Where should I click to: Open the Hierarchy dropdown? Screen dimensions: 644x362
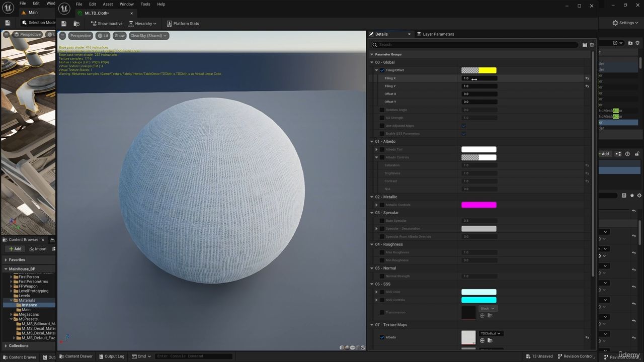[142, 24]
